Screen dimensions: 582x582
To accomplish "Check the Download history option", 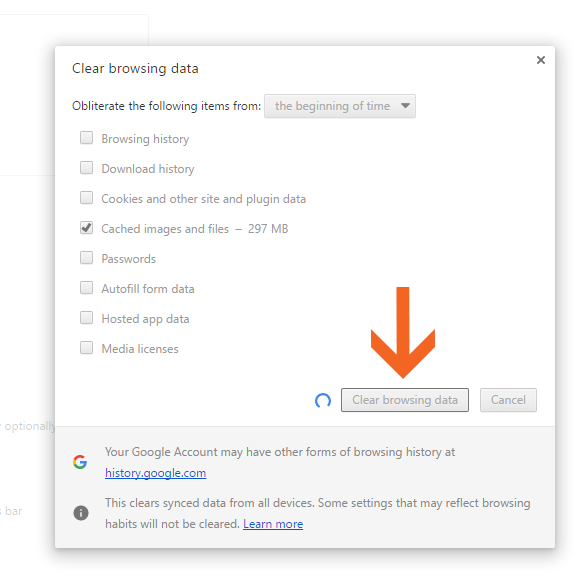I will (x=86, y=168).
